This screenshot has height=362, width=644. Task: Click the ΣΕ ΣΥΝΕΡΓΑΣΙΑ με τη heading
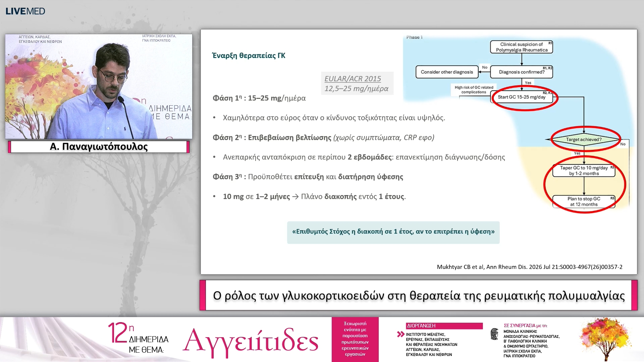[525, 326]
